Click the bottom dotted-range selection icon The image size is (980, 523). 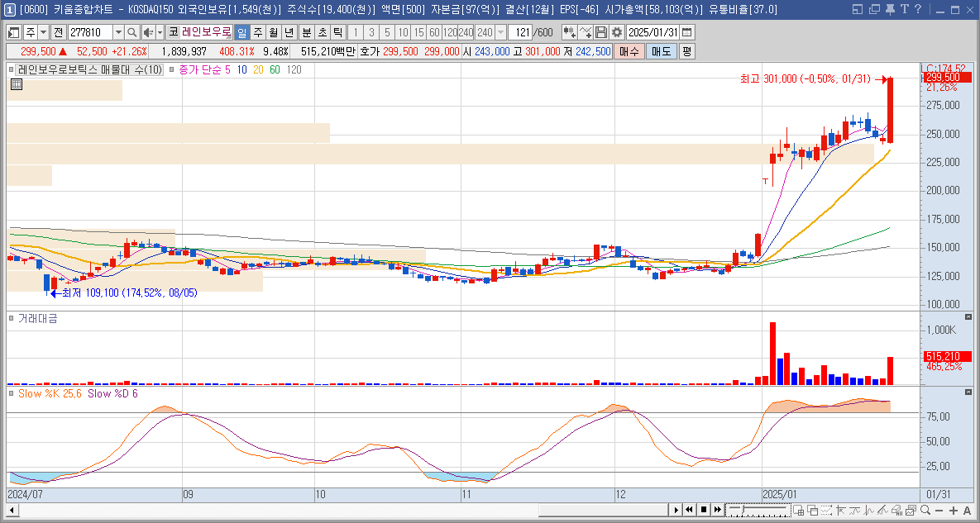827,511
